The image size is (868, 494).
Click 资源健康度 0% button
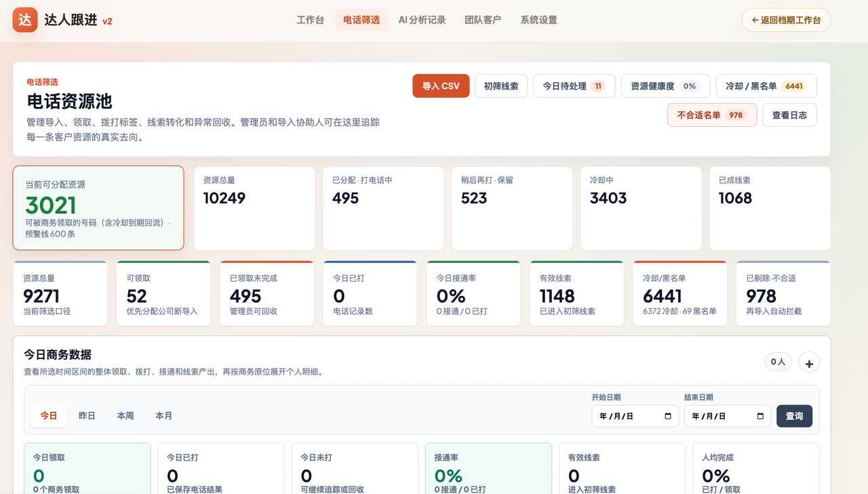[665, 86]
